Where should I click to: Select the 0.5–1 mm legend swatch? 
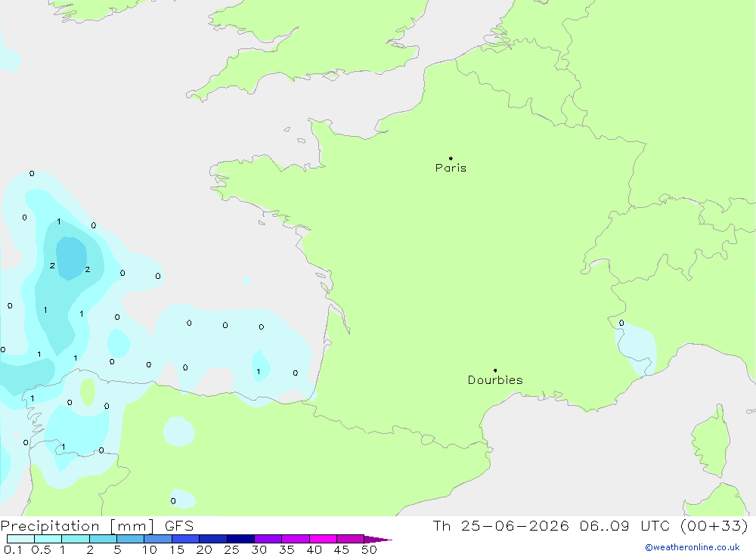click(x=48, y=539)
